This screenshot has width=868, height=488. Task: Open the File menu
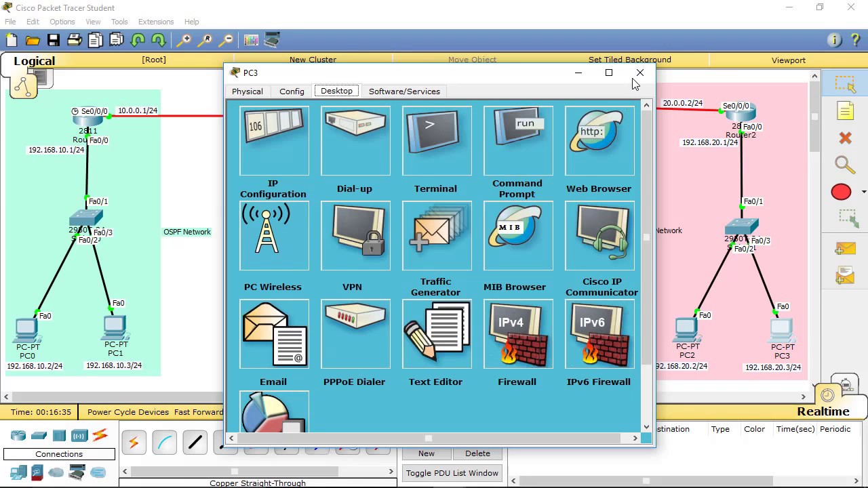10,22
